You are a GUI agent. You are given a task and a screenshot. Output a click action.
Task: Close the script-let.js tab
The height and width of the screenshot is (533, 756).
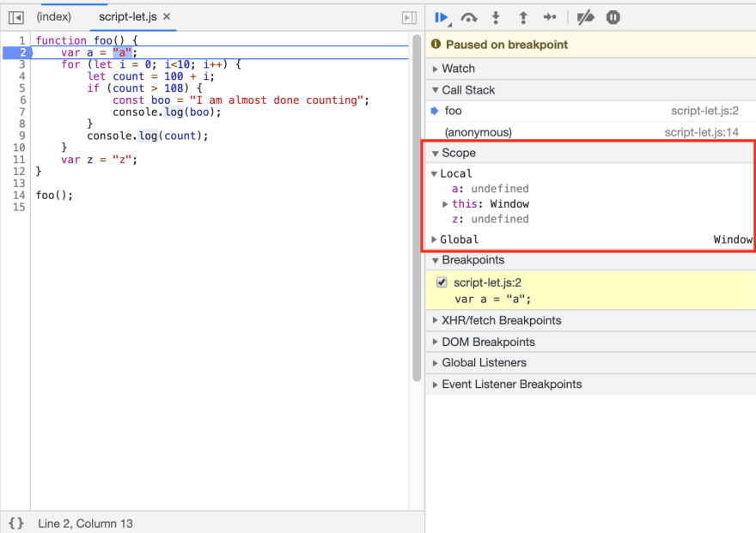[167, 16]
